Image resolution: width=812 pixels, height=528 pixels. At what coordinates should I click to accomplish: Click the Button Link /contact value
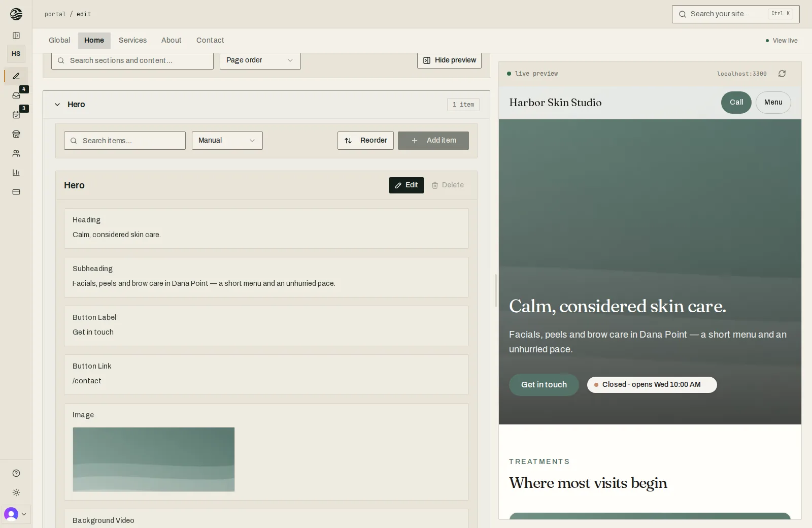[87, 381]
